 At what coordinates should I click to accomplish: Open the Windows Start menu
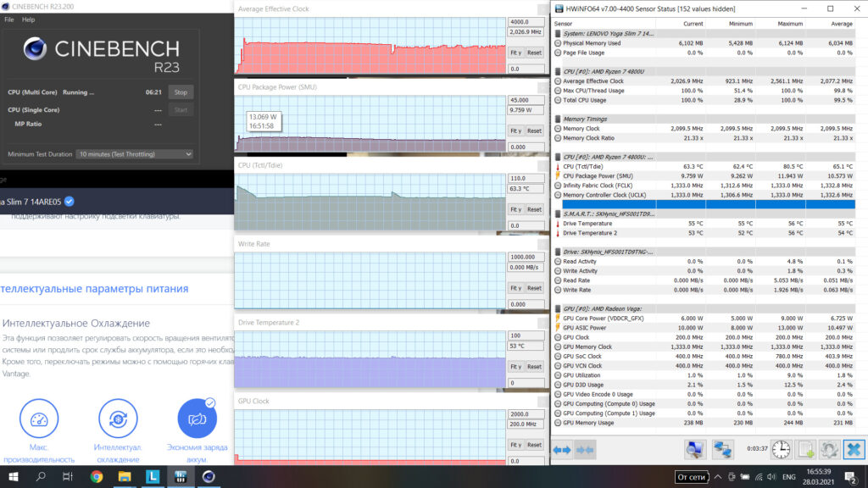pos(14,476)
